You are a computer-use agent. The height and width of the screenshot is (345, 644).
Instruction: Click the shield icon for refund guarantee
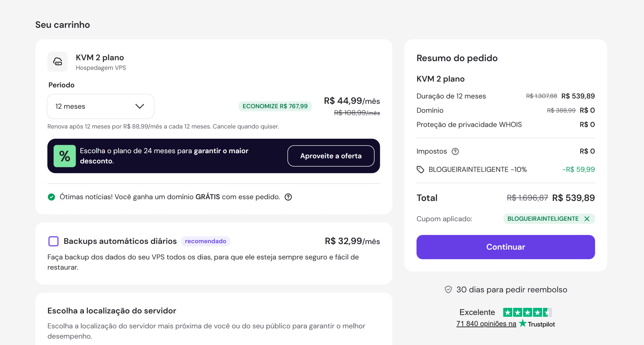click(x=448, y=290)
